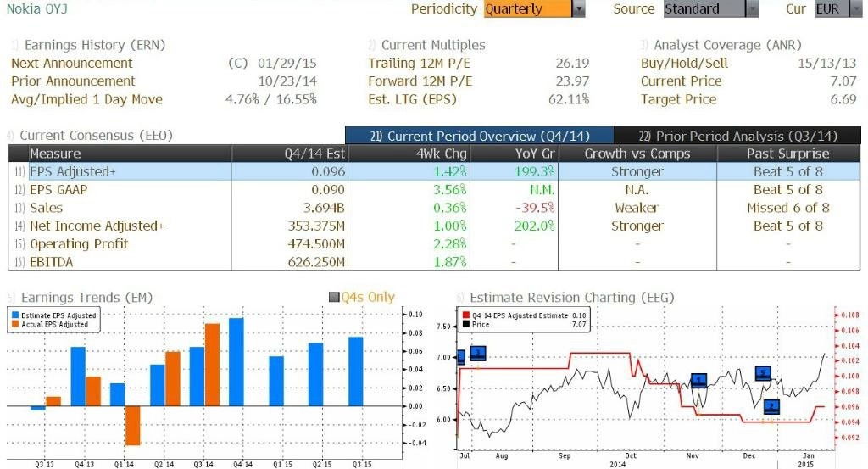868x469 pixels.
Task: Click event marker 1 near November
Action: [x=698, y=381]
